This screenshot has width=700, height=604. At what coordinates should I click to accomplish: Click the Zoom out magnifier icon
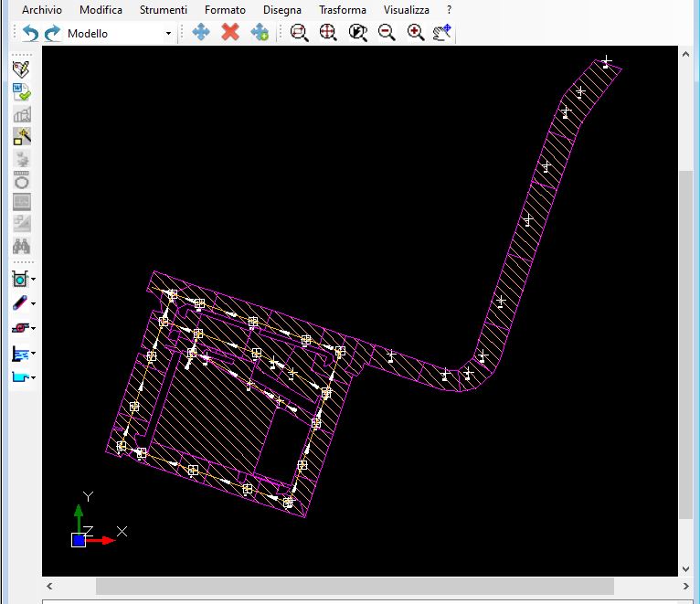[387, 33]
